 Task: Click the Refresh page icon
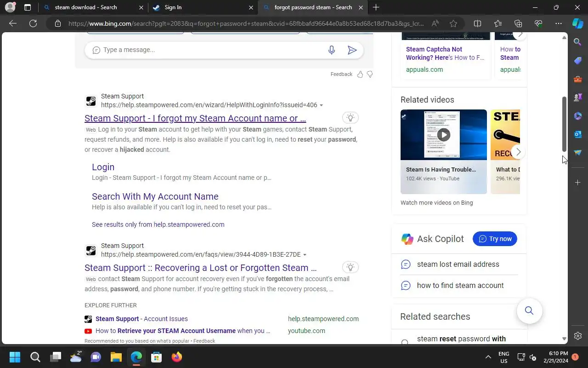tap(33, 23)
